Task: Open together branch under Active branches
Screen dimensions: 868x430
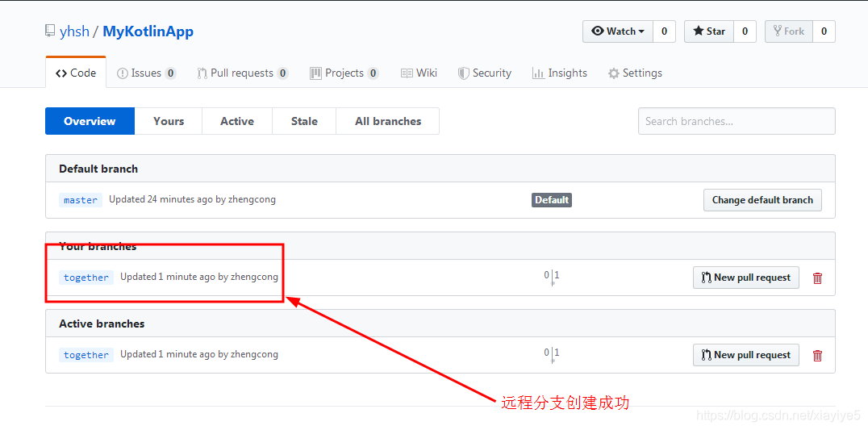Action: click(86, 355)
